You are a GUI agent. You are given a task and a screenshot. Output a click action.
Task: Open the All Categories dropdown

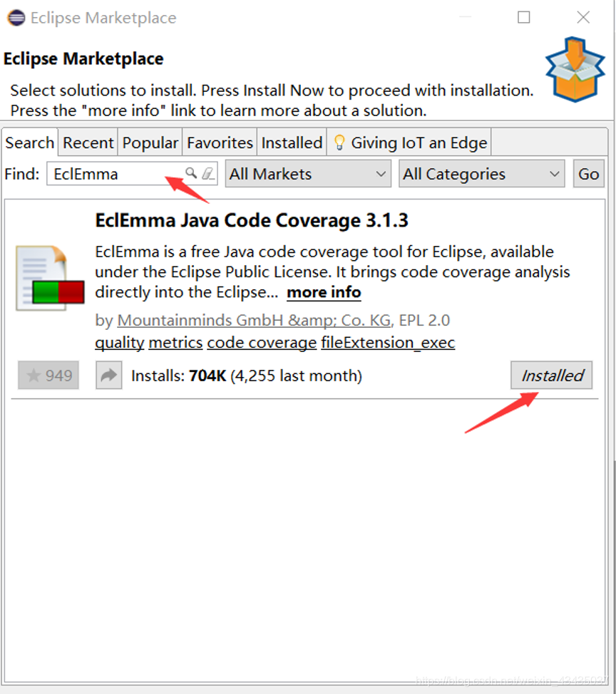tap(482, 174)
